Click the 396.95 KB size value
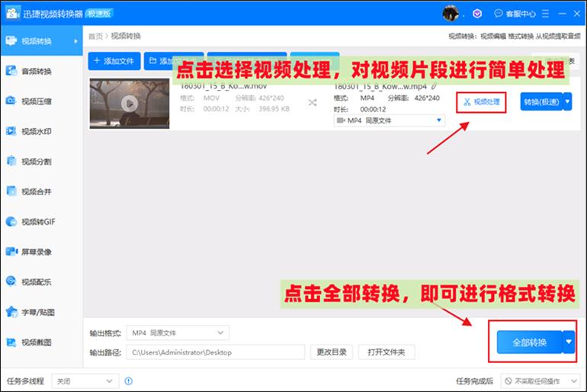This screenshot has width=587, height=392. click(274, 109)
